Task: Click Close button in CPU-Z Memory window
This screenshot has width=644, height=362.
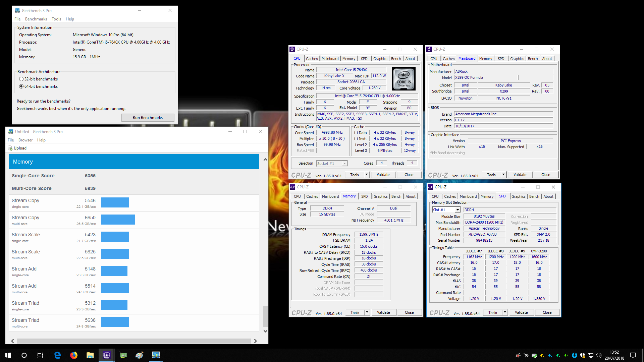Action: [x=409, y=312]
